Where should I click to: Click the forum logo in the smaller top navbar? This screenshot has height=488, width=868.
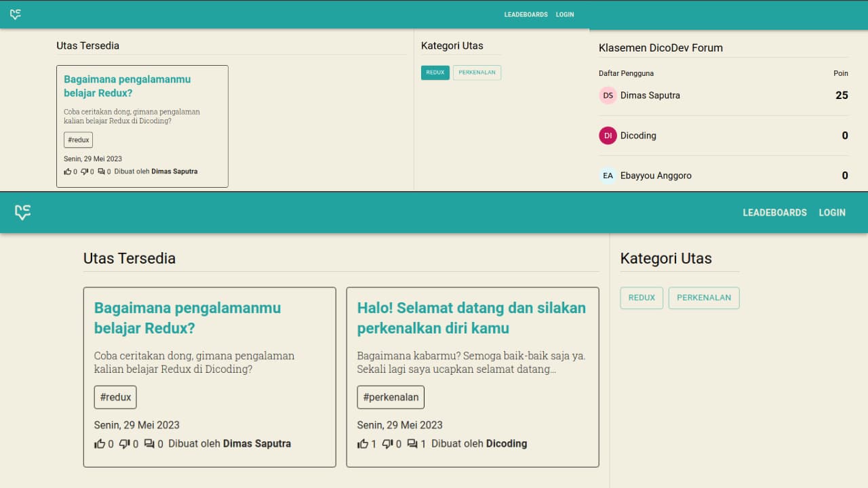(16, 14)
